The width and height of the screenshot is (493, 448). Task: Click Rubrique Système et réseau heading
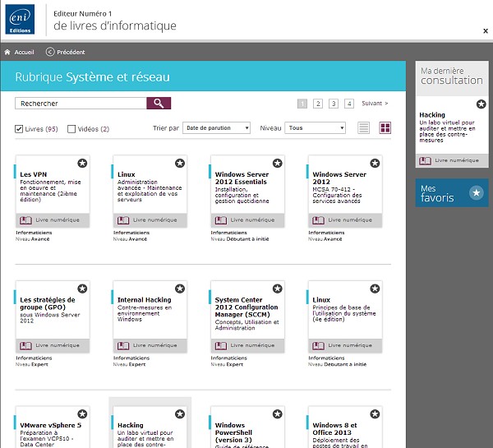tap(92, 77)
